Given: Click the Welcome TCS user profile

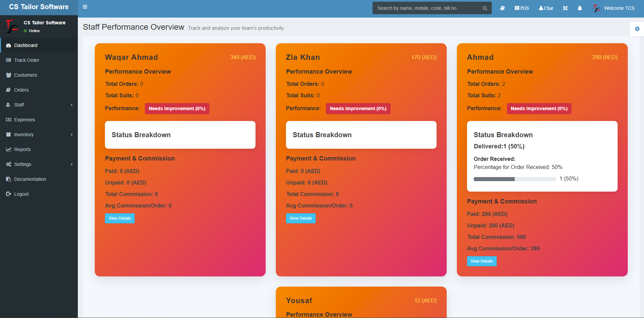Looking at the screenshot, I should [x=614, y=8].
